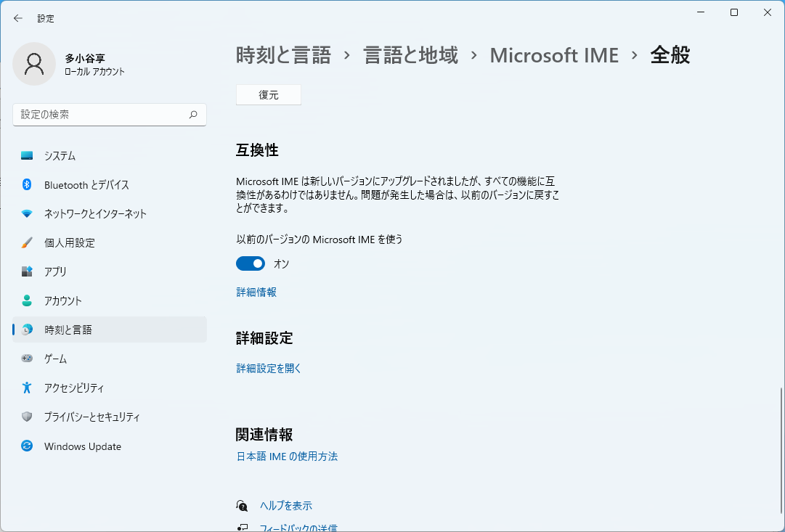Click ヘルプを表示 link
This screenshot has height=532, width=785.
(286, 505)
